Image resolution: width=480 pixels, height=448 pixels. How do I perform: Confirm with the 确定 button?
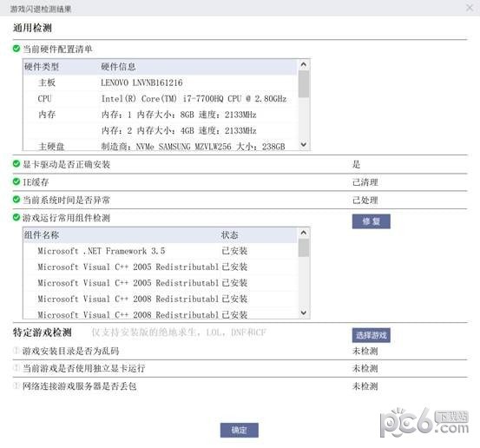[x=239, y=430]
